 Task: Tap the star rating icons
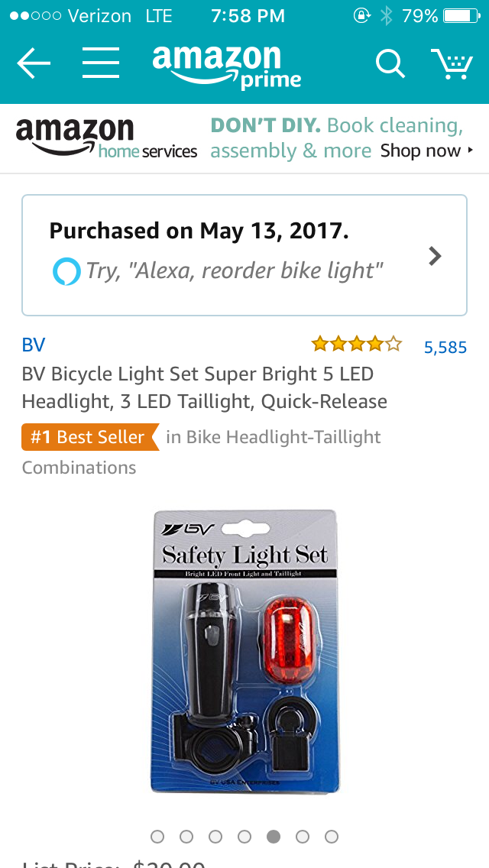[356, 345]
